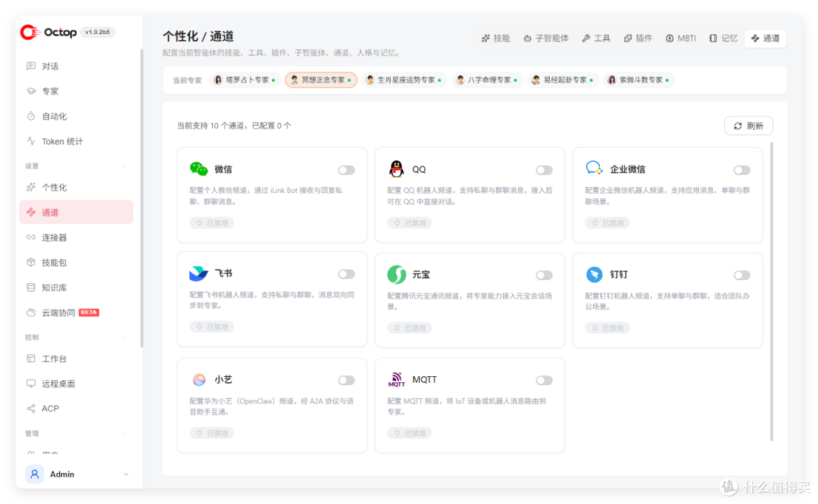The image size is (818, 504).
Task: Collapse the 控制 section chevron
Action: click(124, 338)
